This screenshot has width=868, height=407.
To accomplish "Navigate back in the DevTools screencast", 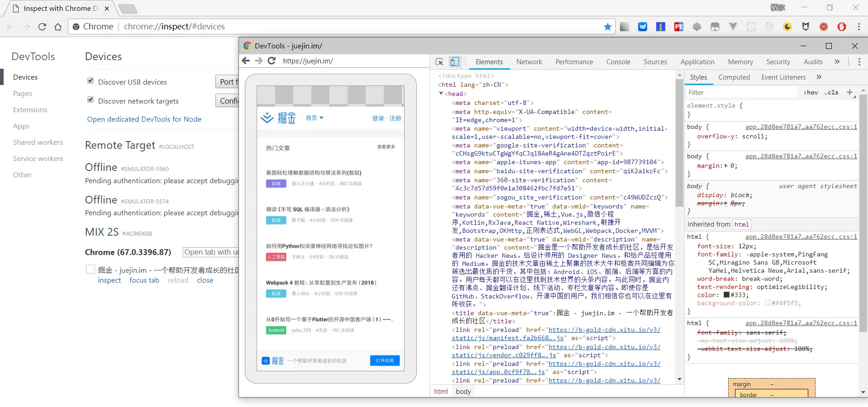I will point(246,61).
